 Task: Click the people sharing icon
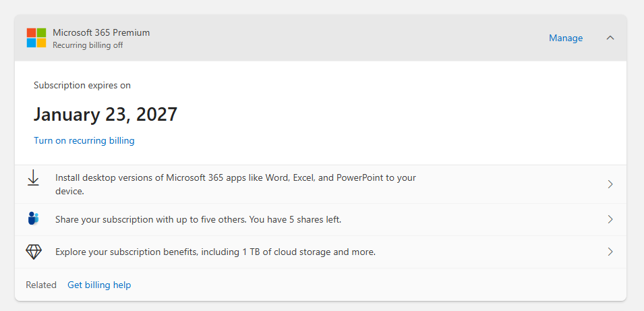[33, 219]
